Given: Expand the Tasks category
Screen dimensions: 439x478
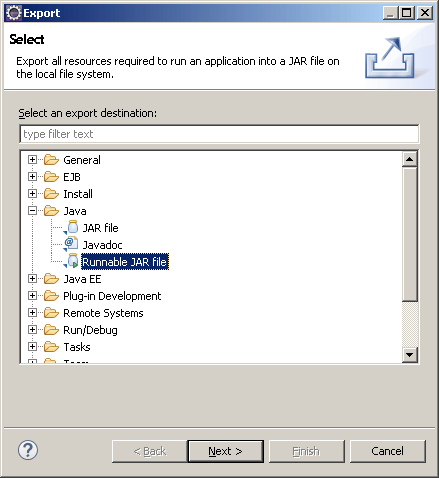Looking at the screenshot, I should 32,346.
